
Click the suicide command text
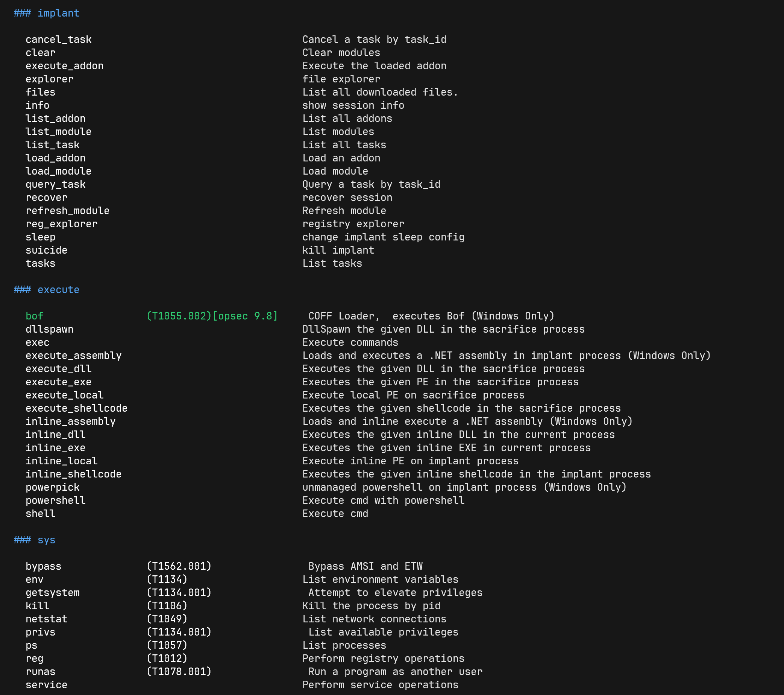tap(46, 250)
